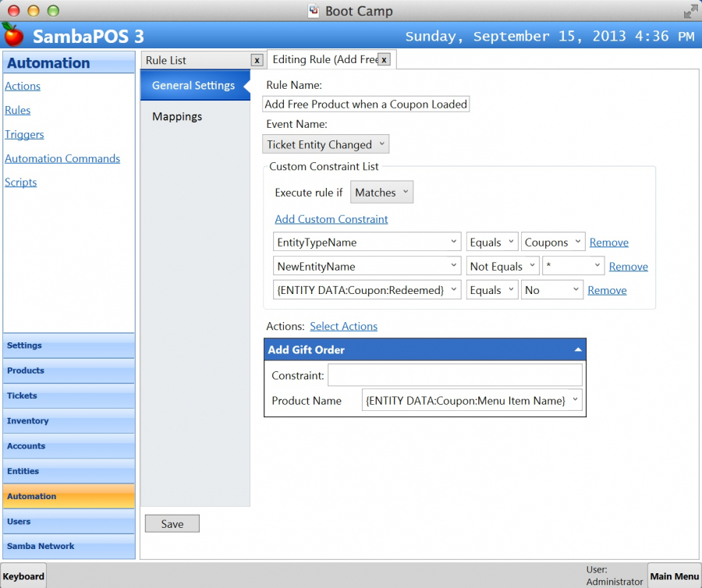Remove the NewEntityName constraint
This screenshot has height=588, width=702.
pos(628,267)
